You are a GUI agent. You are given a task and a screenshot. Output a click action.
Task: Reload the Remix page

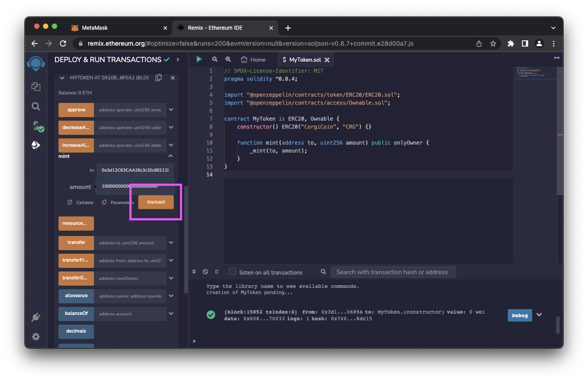(x=63, y=43)
